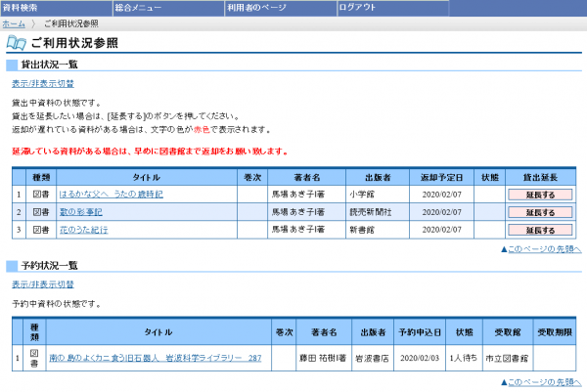Open book title 花のうた紀行
The height and width of the screenshot is (392, 587).
[84, 230]
